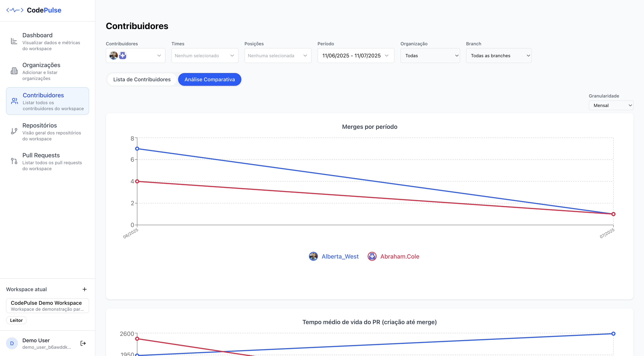The width and height of the screenshot is (644, 356).
Task: Click the red 06/2025 point in PR lifetime chart
Action: [x=137, y=339]
